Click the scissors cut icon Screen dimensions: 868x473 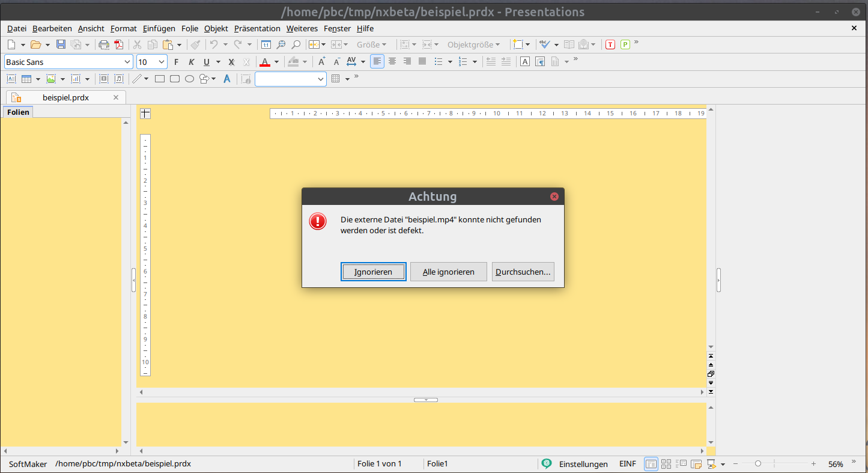click(x=137, y=44)
